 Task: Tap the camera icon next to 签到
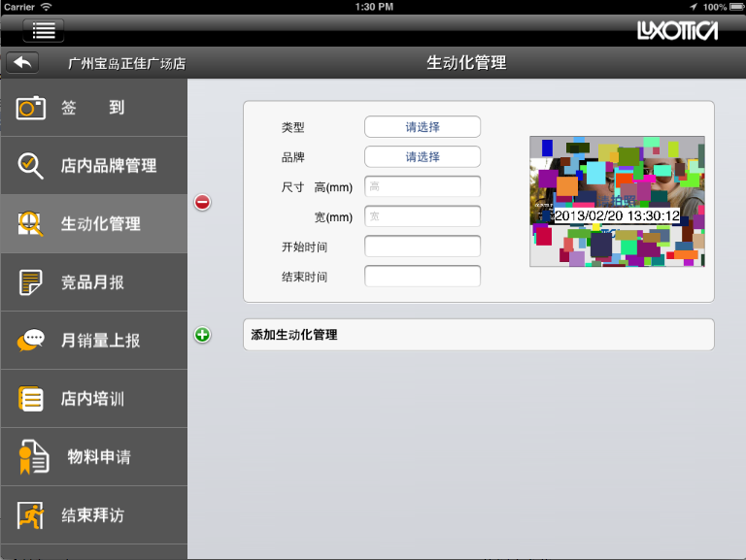31,108
